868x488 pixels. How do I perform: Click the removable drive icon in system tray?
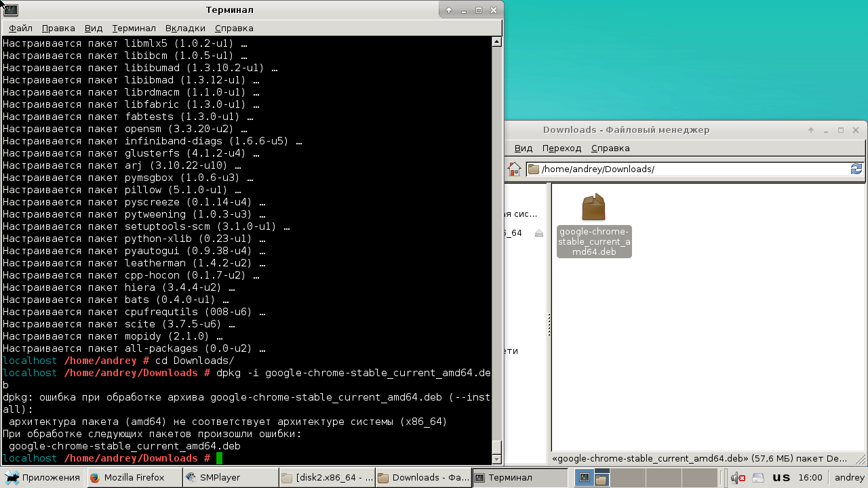pos(758,478)
